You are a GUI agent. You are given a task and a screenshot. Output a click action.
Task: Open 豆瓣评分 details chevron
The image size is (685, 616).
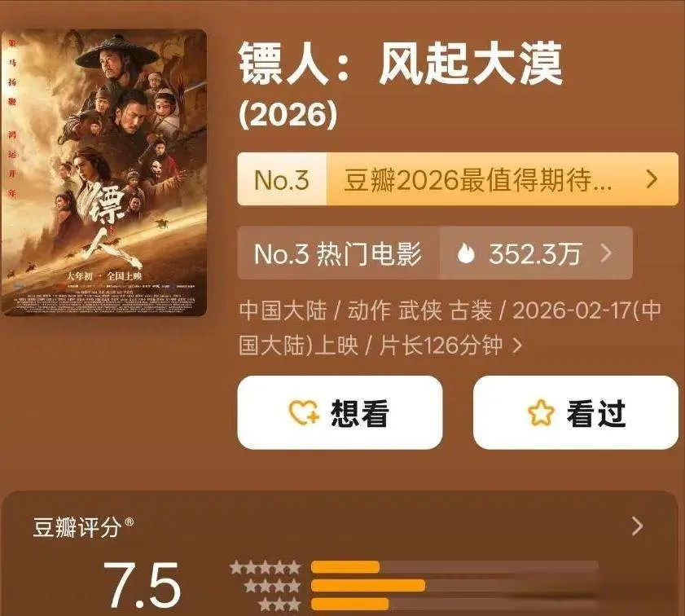(638, 526)
